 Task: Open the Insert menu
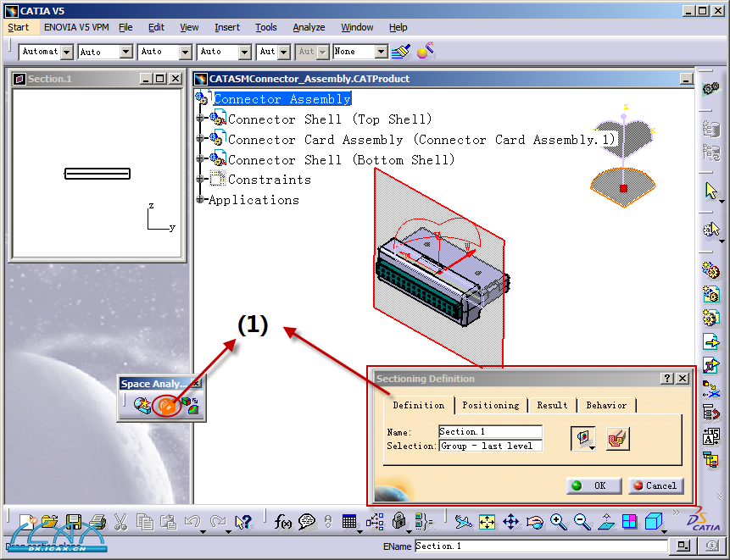click(x=227, y=27)
